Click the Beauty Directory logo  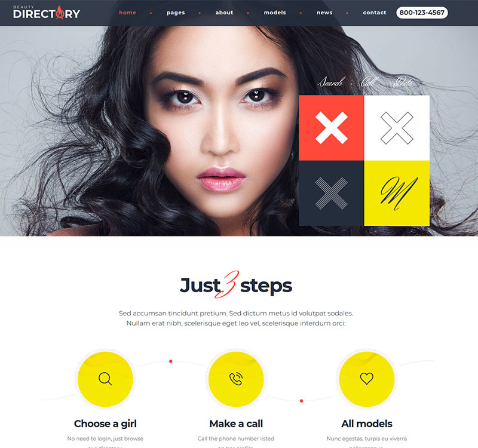pos(47,13)
